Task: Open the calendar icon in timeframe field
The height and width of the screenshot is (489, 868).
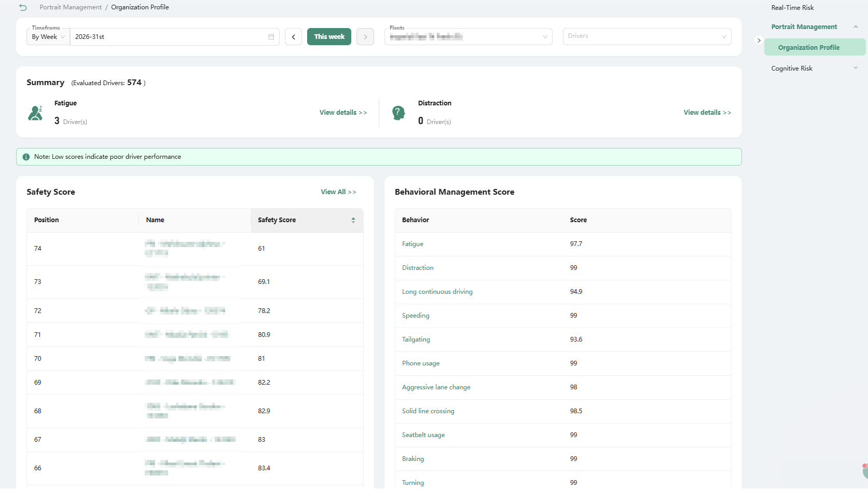Action: point(271,37)
